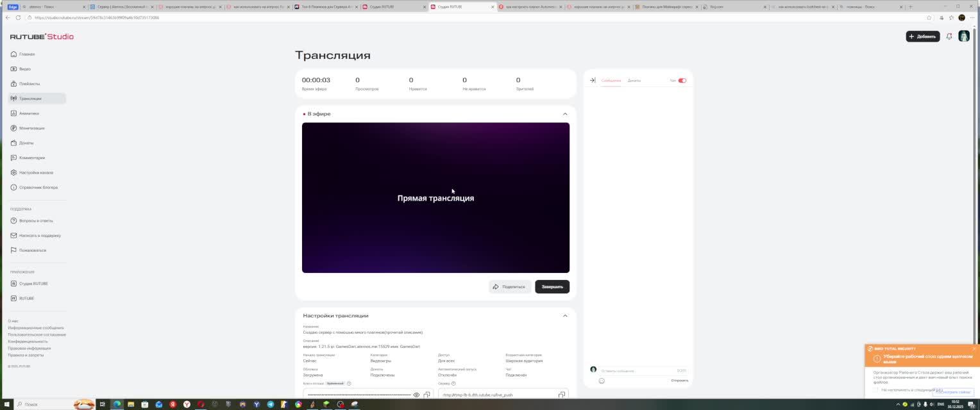980x410 pixels.
Task: Open the notifications bell
Action: click(x=949, y=37)
